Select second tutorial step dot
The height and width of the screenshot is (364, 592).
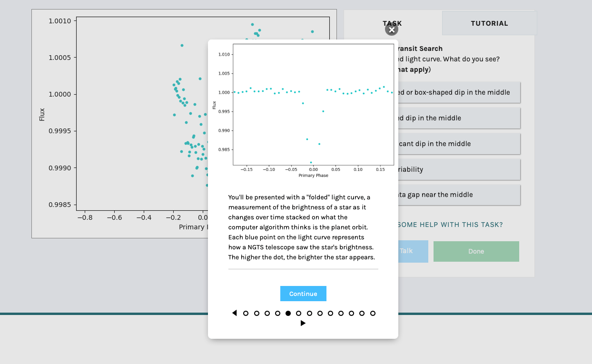click(257, 313)
